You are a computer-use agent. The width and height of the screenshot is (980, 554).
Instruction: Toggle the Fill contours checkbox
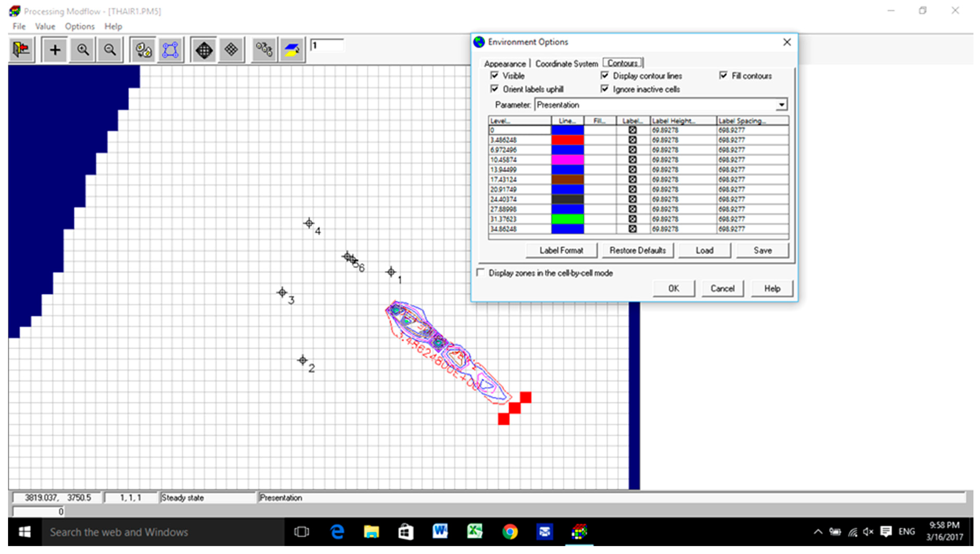(x=723, y=75)
